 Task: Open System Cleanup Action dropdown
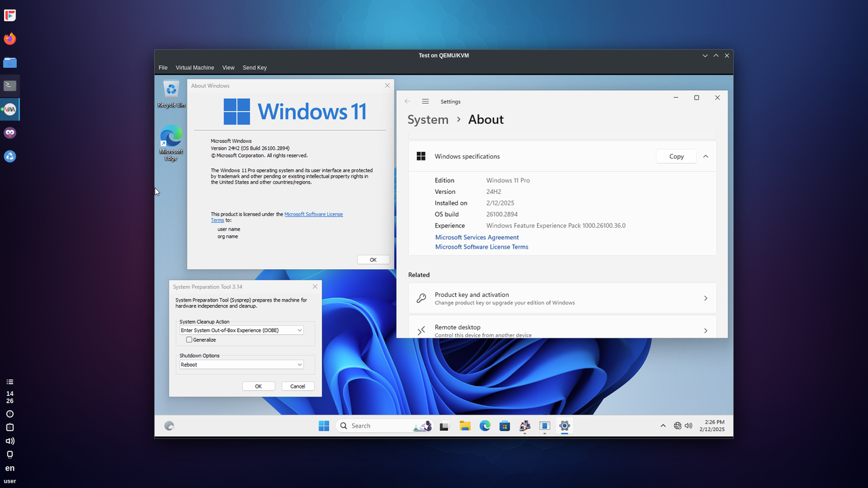[241, 330]
